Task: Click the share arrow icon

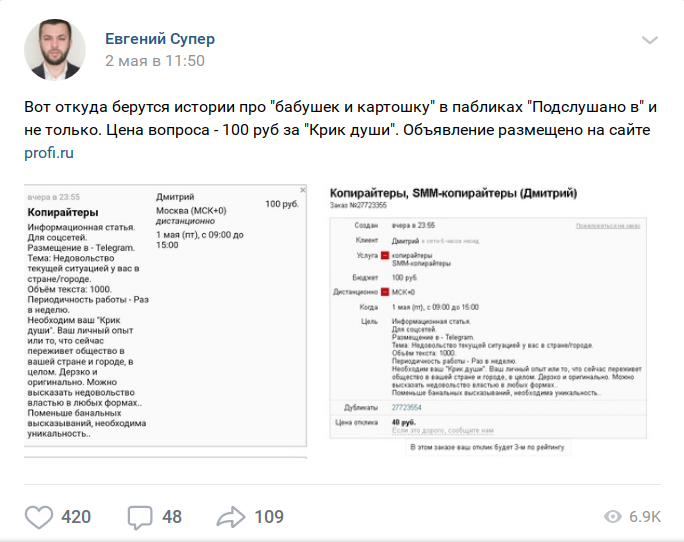Action: pos(231,517)
